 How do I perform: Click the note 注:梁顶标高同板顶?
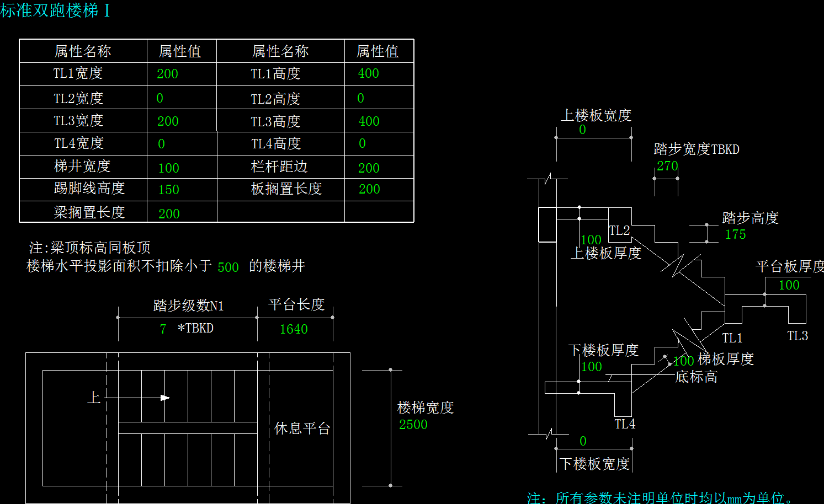click(89, 248)
